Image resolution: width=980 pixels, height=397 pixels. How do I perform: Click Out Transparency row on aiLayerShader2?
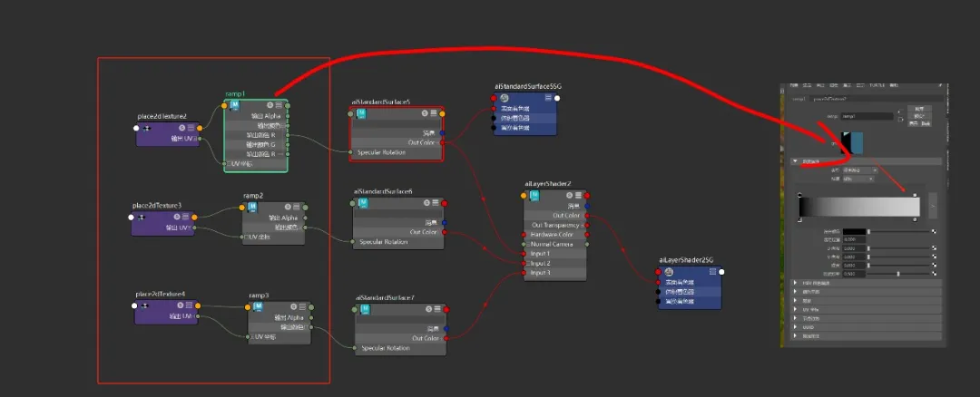coord(555,225)
